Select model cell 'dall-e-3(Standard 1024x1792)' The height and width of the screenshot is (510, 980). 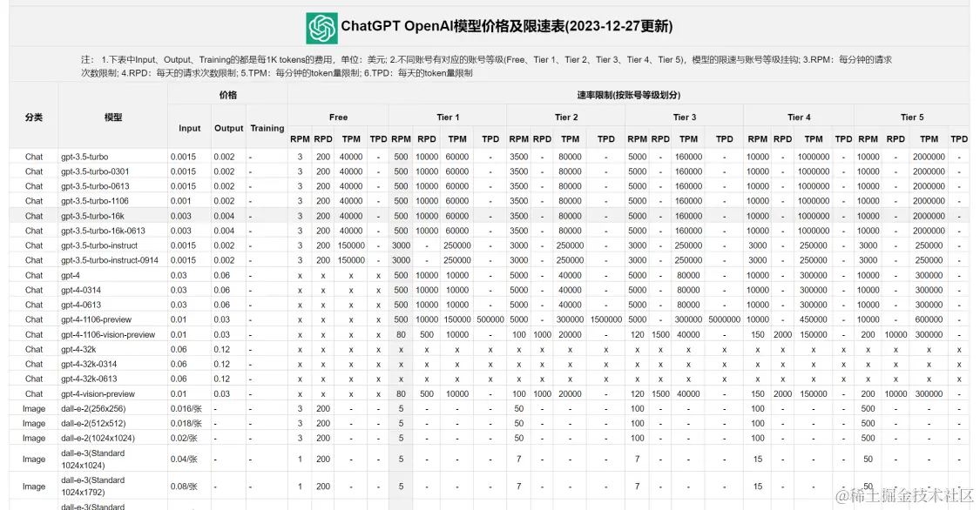[92, 487]
